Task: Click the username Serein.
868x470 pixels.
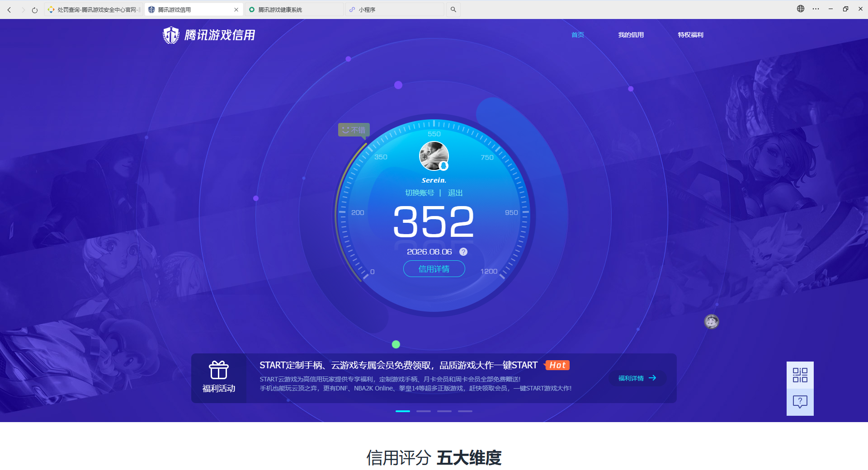Action: (x=434, y=180)
